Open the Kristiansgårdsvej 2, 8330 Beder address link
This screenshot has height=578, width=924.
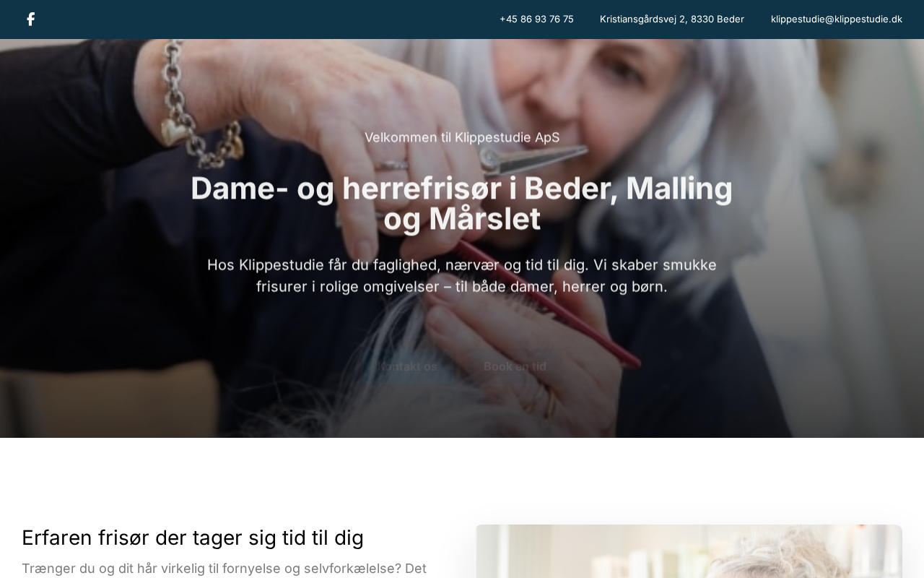(x=672, y=20)
